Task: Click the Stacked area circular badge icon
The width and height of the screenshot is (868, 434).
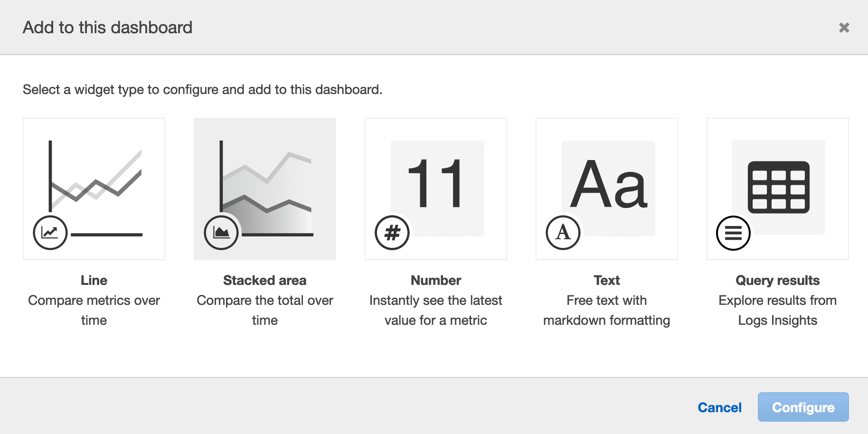Action: coord(221,233)
